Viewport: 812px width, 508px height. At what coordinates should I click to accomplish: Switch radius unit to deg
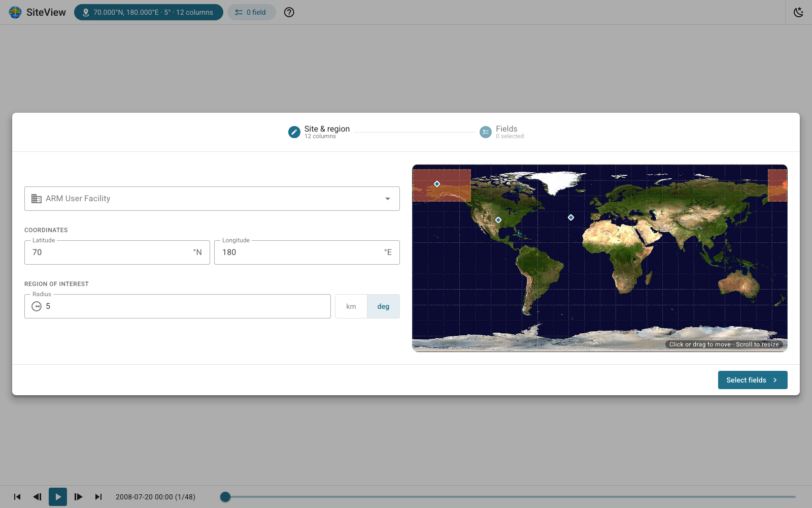tap(383, 306)
